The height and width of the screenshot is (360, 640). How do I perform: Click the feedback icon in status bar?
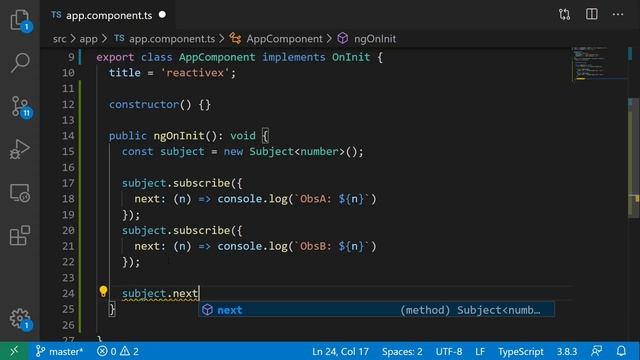tap(596, 351)
